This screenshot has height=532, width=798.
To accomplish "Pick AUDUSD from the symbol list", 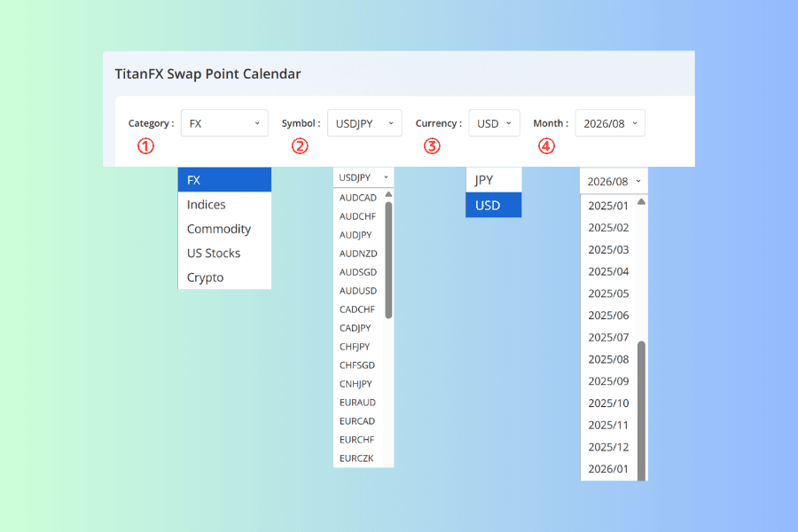I will tap(359, 291).
